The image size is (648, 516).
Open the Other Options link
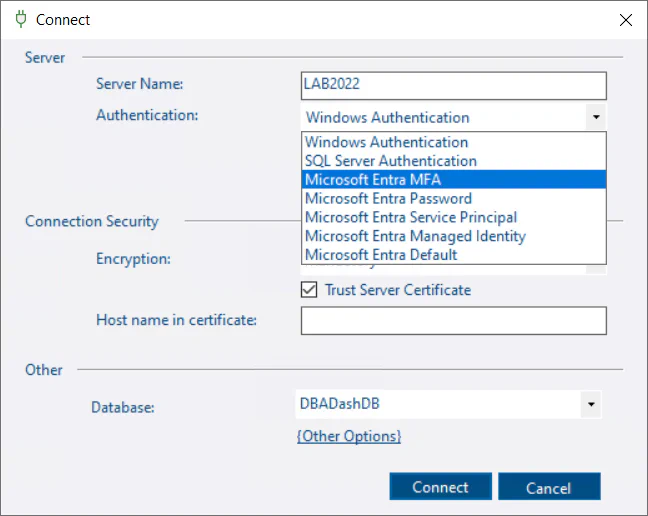[x=349, y=436]
